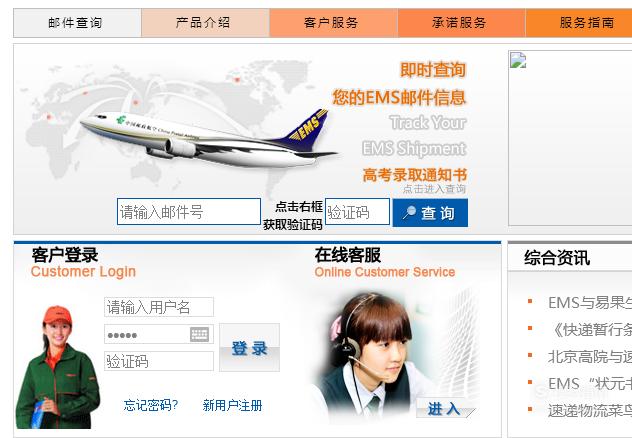The width and height of the screenshot is (632, 438).
Task: Switch to the 客户服务 tab
Action: coord(333,23)
